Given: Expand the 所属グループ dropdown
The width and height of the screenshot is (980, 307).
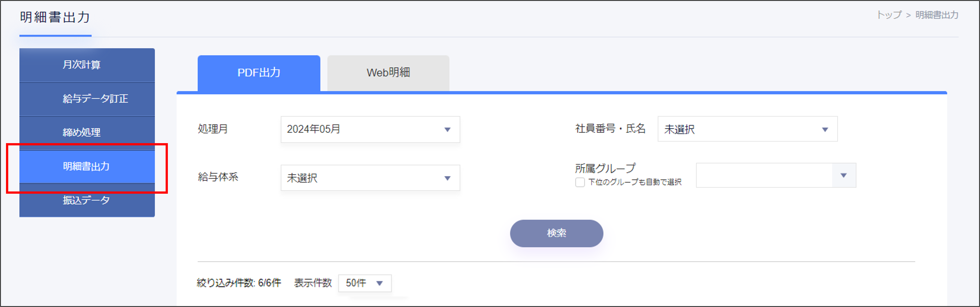Looking at the screenshot, I should (774, 175).
